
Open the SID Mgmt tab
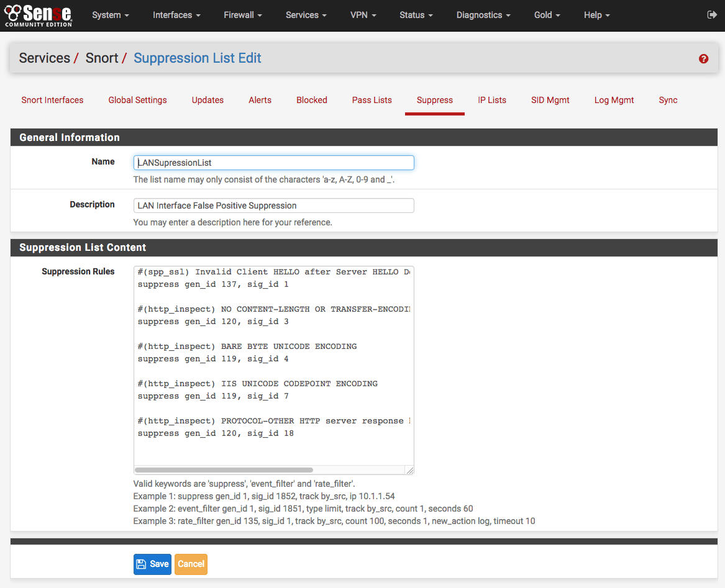pos(550,100)
